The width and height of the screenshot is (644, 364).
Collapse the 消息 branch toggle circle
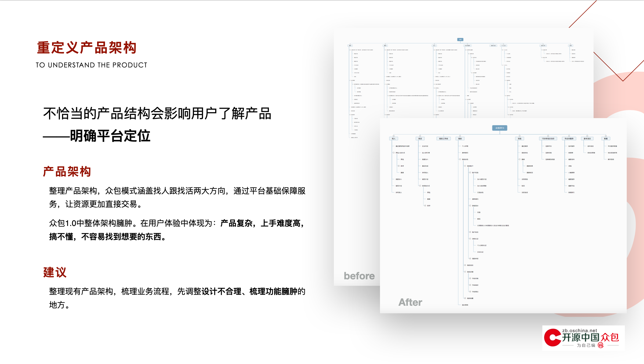coord(519,136)
